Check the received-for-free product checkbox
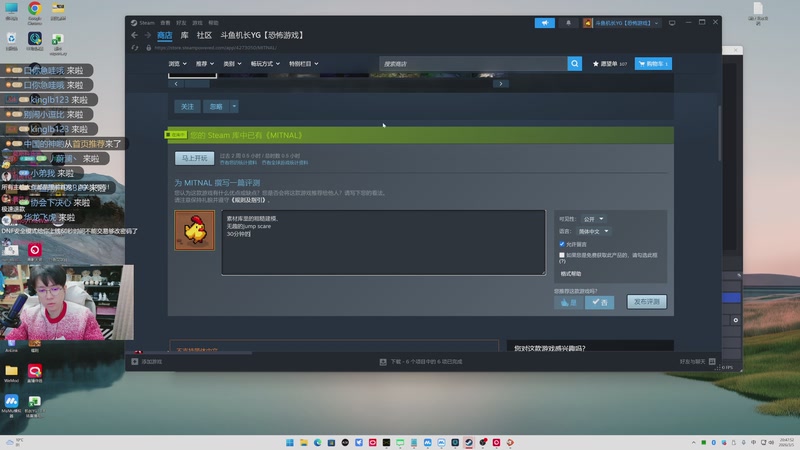800x450 pixels. [562, 255]
